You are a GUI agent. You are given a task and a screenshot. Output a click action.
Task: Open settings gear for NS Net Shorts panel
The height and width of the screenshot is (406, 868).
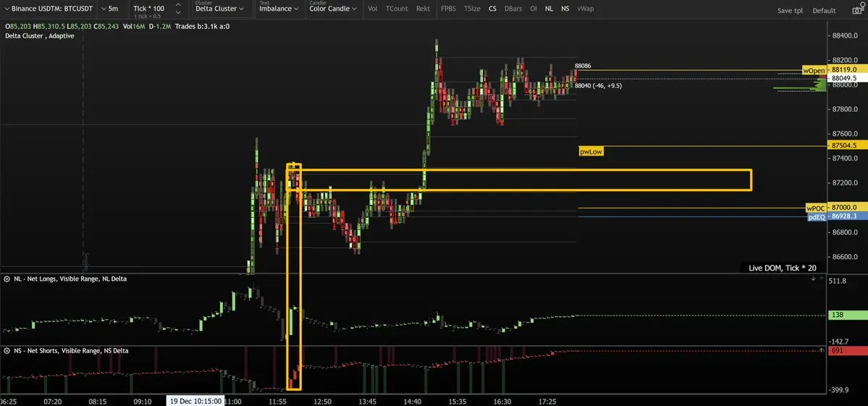click(7, 351)
